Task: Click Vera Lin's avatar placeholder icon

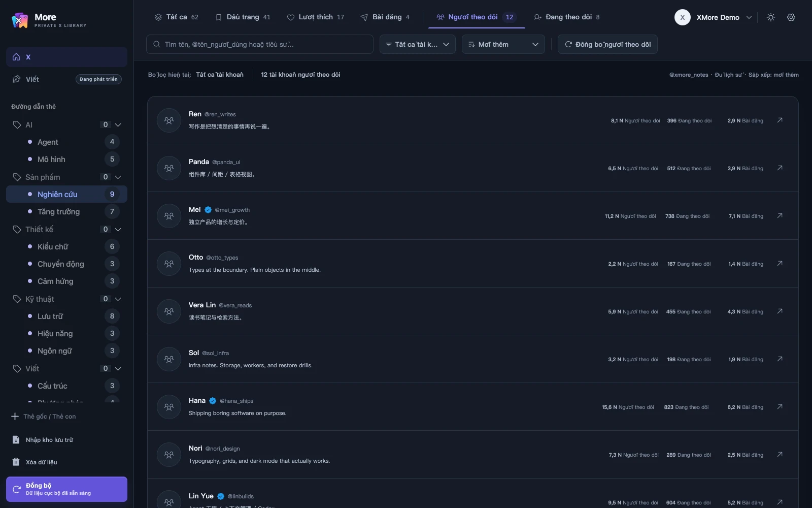Action: 169,311
